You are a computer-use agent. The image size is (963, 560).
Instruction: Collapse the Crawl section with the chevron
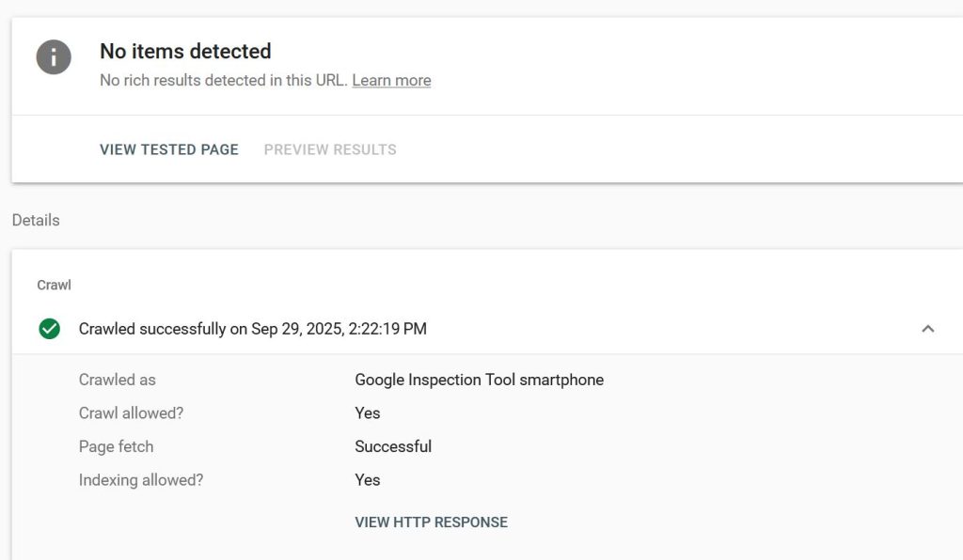tap(927, 329)
